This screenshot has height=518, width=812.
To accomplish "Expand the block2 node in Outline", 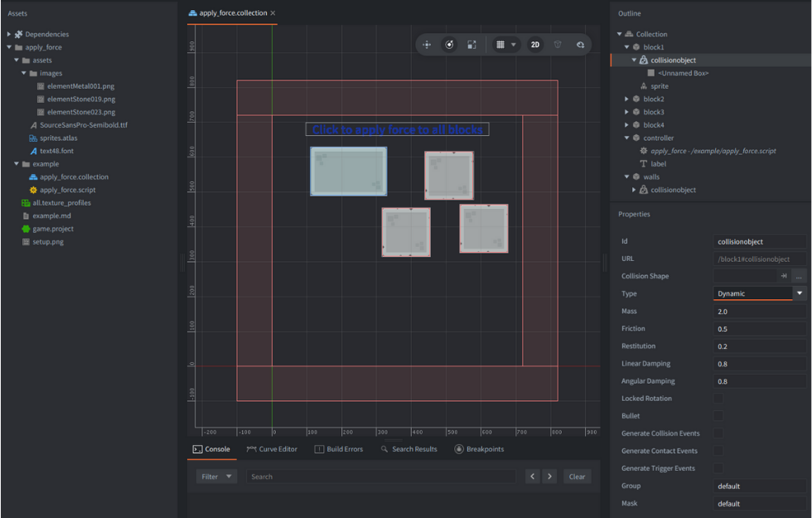I will [627, 99].
